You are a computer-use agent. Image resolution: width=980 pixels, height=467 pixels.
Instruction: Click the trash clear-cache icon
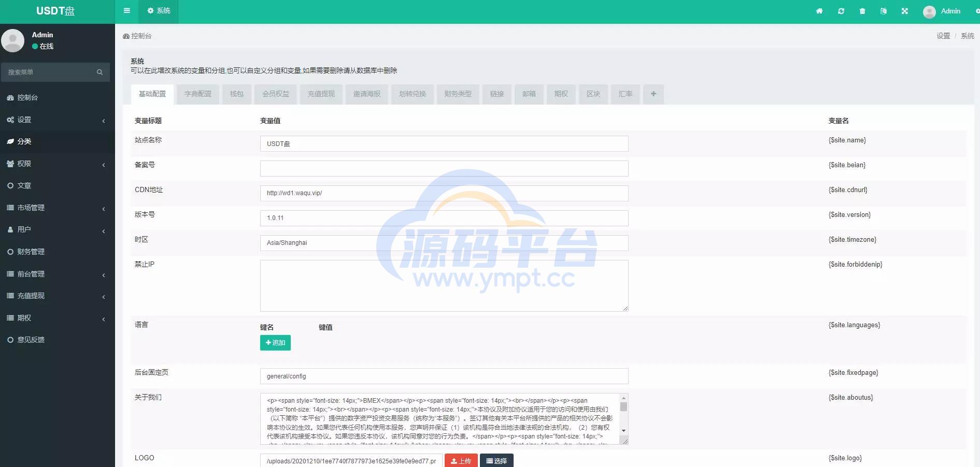point(862,11)
